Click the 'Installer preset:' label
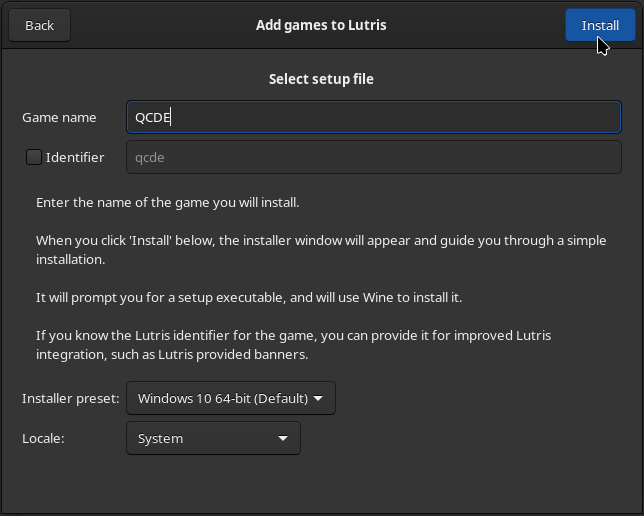This screenshot has width=644, height=516. tap(70, 398)
